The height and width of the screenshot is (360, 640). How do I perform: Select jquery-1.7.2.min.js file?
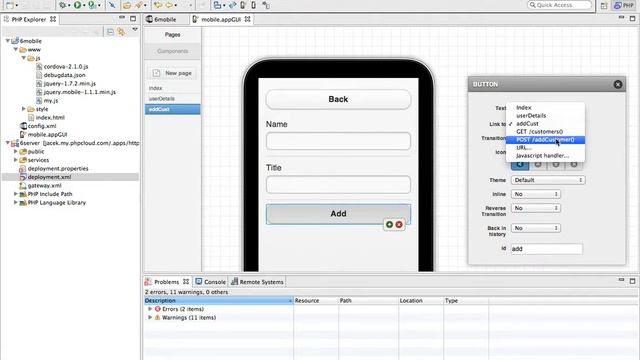(69, 83)
